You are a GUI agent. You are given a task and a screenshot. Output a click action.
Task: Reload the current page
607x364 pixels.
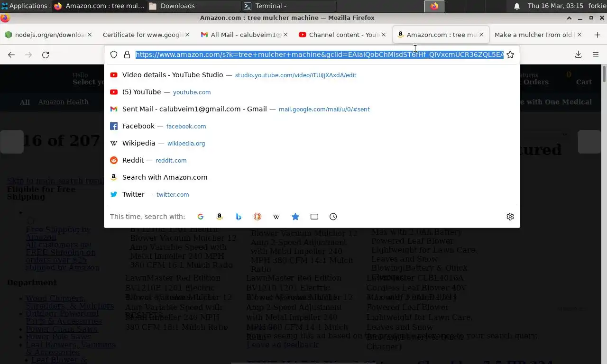pos(46,55)
